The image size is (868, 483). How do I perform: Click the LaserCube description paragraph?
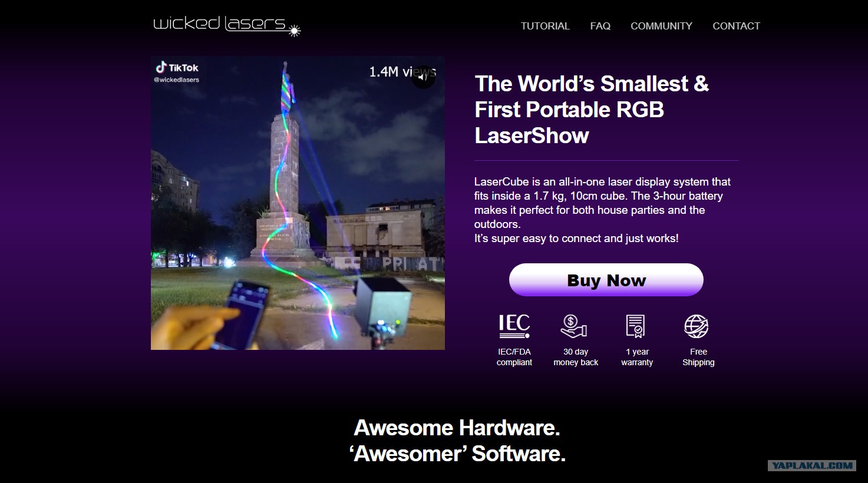602,210
